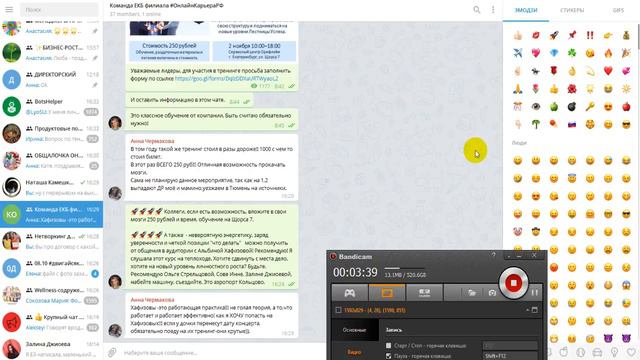Jump to car travel emoji category

[x=597, y=352]
